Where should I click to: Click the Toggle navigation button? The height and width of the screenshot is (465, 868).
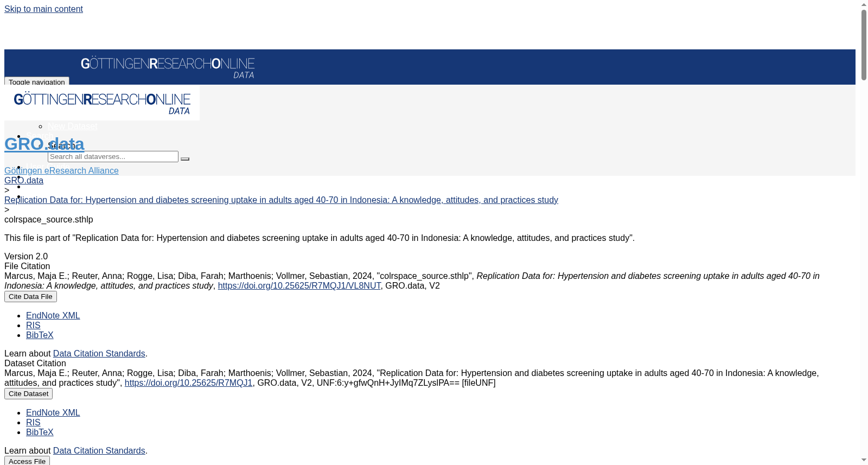point(37,81)
